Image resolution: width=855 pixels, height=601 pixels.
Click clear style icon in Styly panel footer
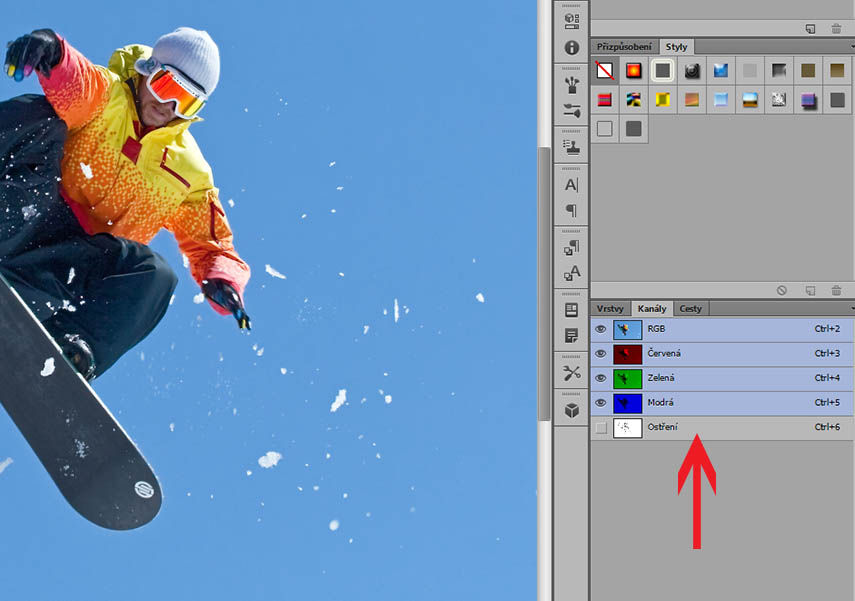click(781, 291)
